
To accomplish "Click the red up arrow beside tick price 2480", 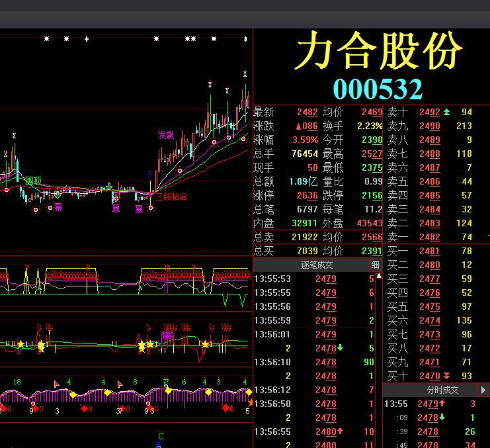I will pyautogui.click(x=340, y=431).
